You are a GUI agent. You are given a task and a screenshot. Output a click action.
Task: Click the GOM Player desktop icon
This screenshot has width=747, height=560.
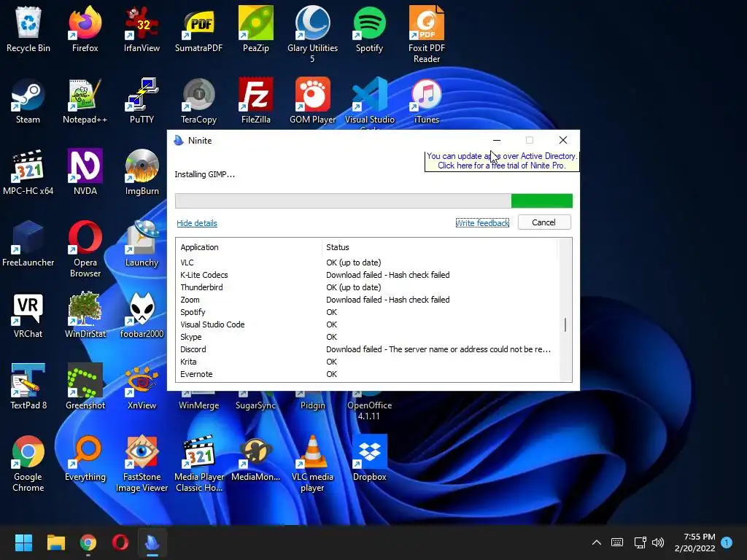(312, 101)
